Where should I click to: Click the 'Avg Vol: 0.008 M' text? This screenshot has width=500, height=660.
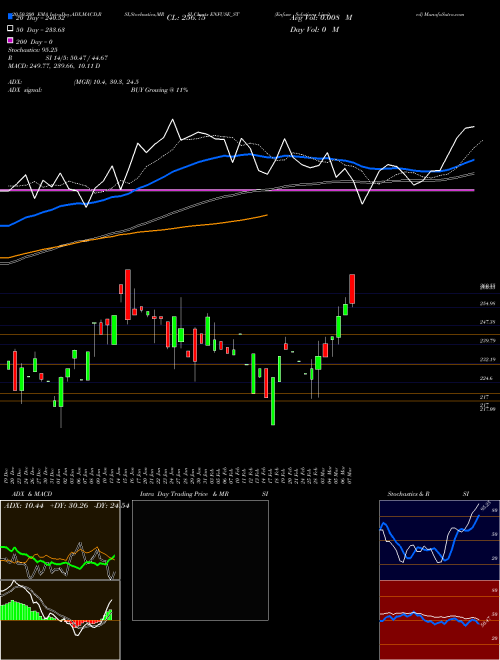click(x=321, y=18)
